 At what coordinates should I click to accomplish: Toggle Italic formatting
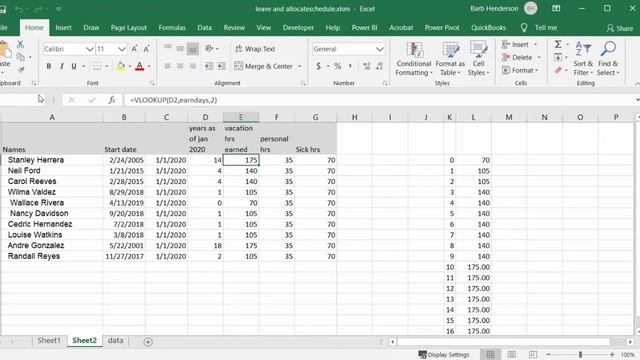coord(61,66)
